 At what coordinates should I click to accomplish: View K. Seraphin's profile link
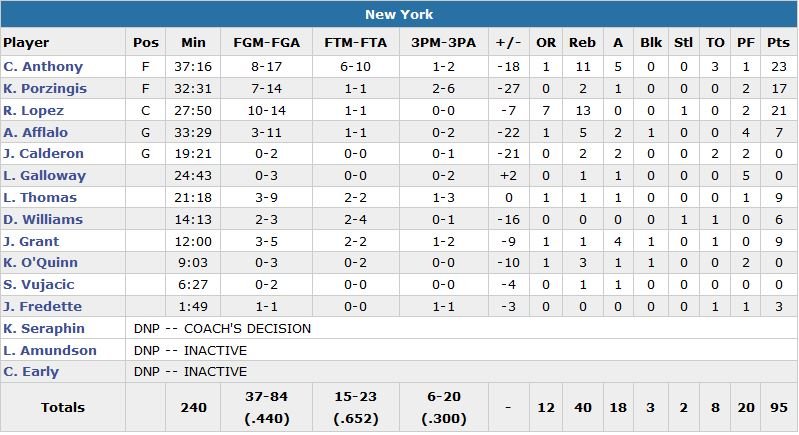pos(44,329)
